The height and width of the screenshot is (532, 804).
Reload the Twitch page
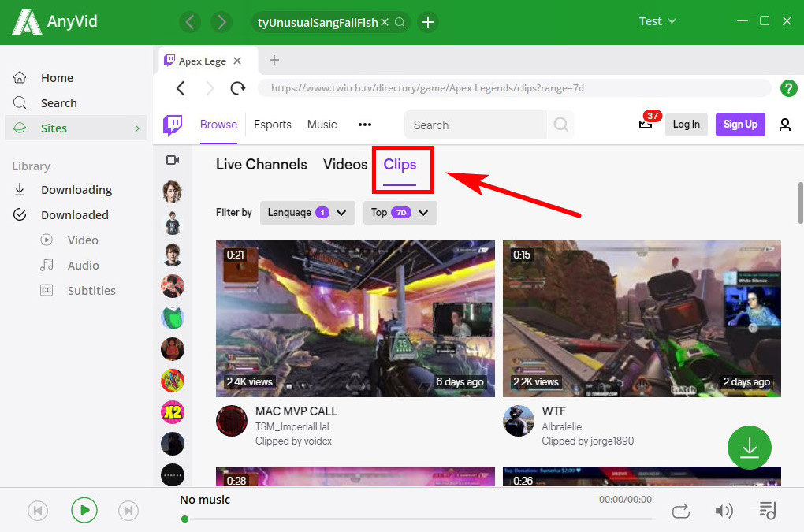(237, 88)
